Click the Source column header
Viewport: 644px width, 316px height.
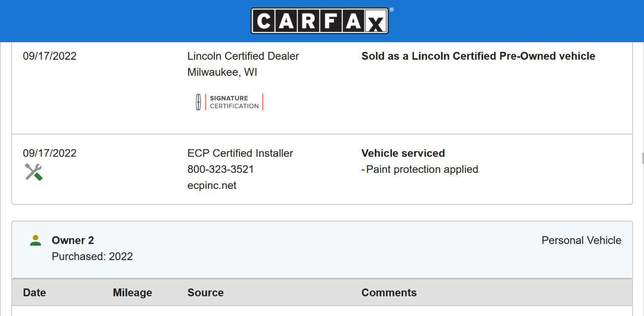click(x=205, y=292)
